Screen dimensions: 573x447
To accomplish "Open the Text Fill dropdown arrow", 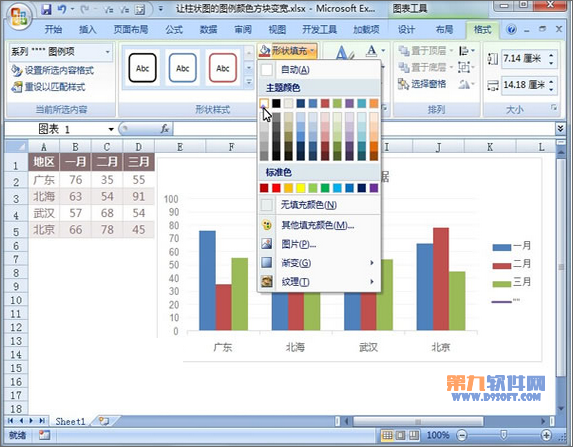I will [383, 50].
